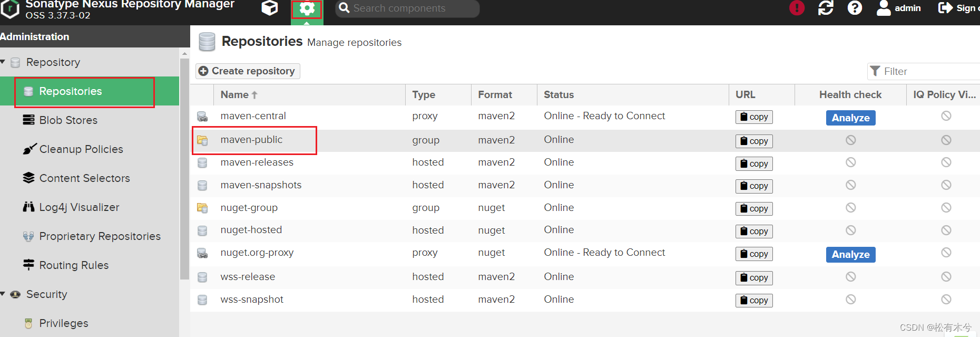Image resolution: width=980 pixels, height=337 pixels.
Task: Click the IQ Policy Violations column header
Action: point(944,95)
